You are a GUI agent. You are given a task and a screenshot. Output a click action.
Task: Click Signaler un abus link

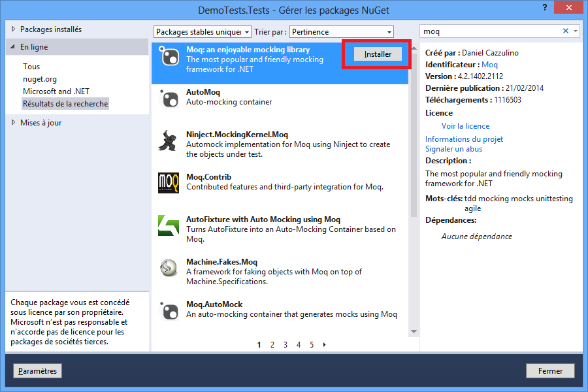tap(453, 149)
